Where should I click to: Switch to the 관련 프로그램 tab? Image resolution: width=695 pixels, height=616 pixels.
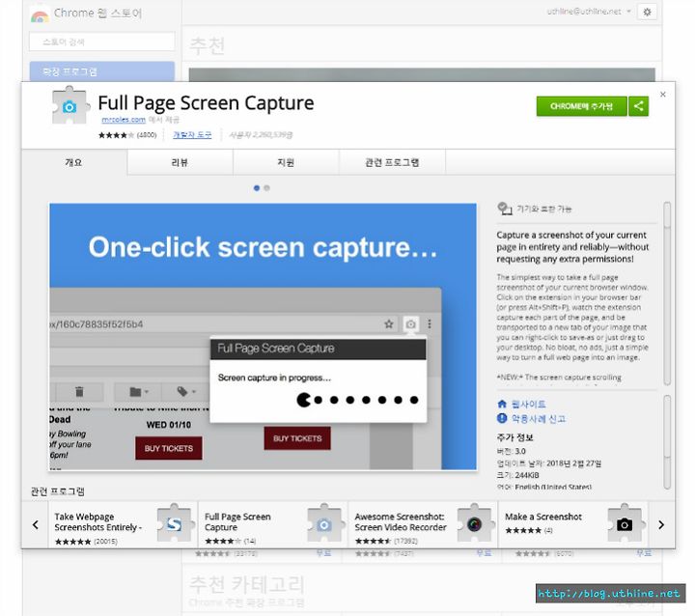tap(392, 162)
